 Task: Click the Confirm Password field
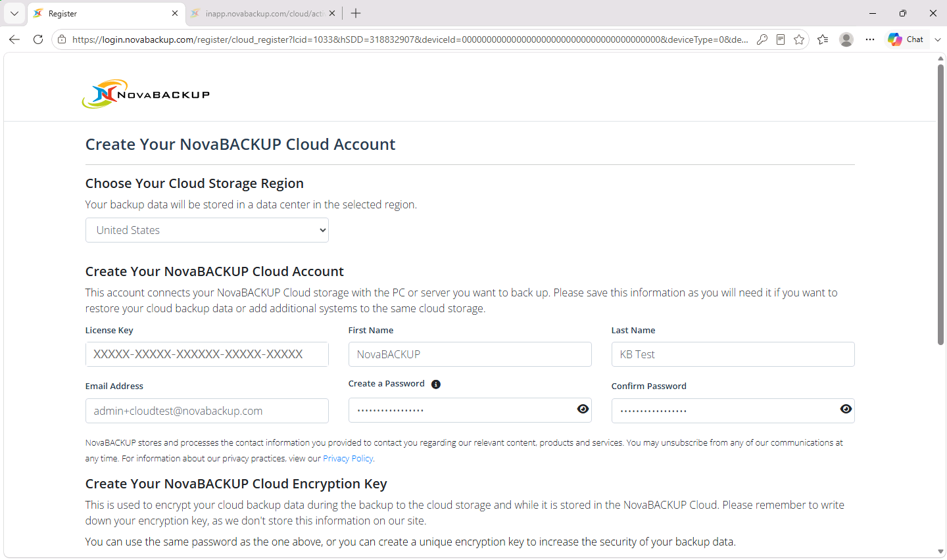tap(733, 411)
